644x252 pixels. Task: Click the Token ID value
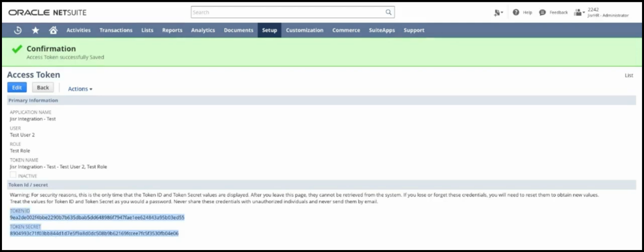tap(97, 217)
